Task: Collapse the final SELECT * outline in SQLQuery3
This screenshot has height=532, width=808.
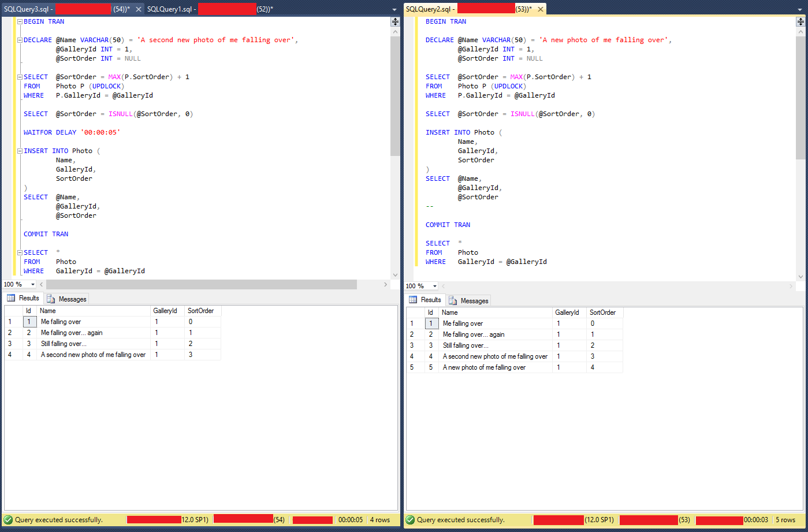Action: 20,252
